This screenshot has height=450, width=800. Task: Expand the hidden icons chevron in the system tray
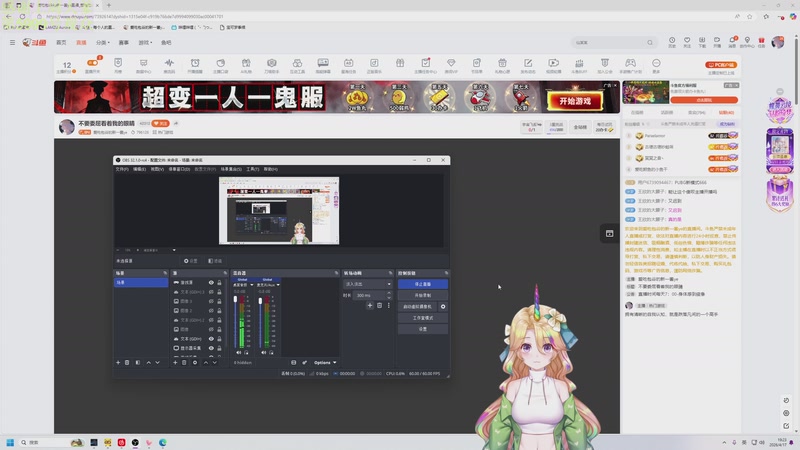(x=724, y=443)
